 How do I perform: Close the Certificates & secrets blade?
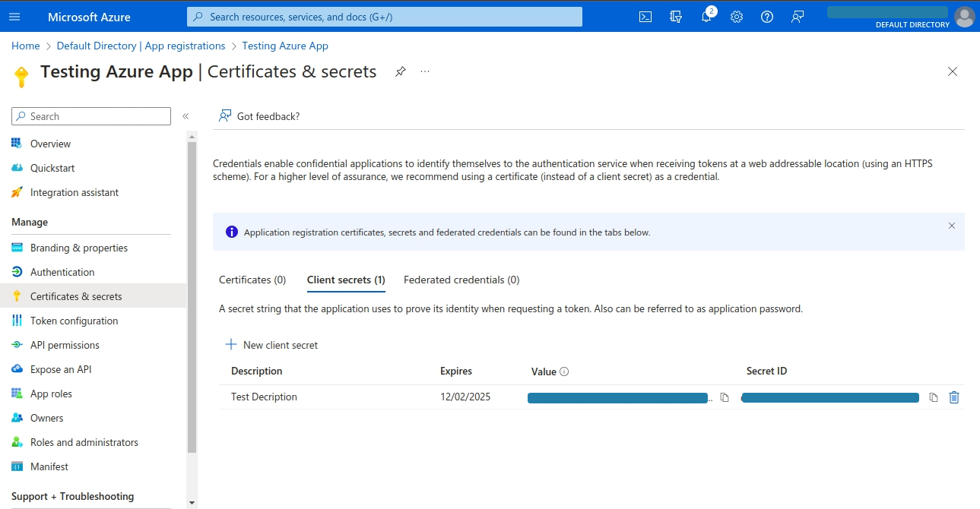click(x=953, y=71)
